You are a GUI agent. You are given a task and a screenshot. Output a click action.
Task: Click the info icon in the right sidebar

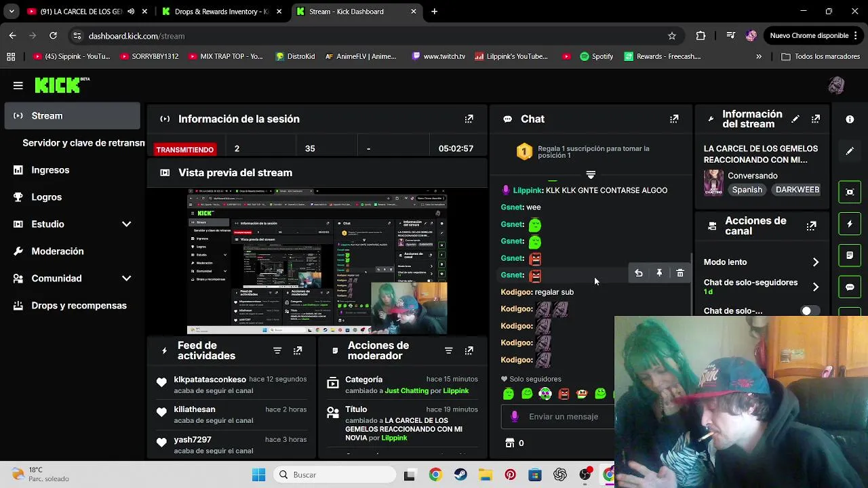pyautogui.click(x=850, y=119)
